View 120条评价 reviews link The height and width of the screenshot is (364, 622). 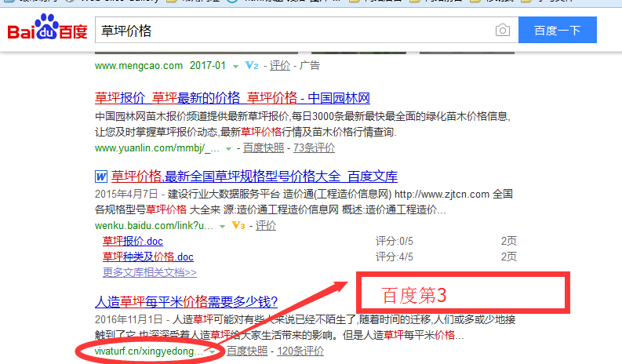tap(300, 351)
